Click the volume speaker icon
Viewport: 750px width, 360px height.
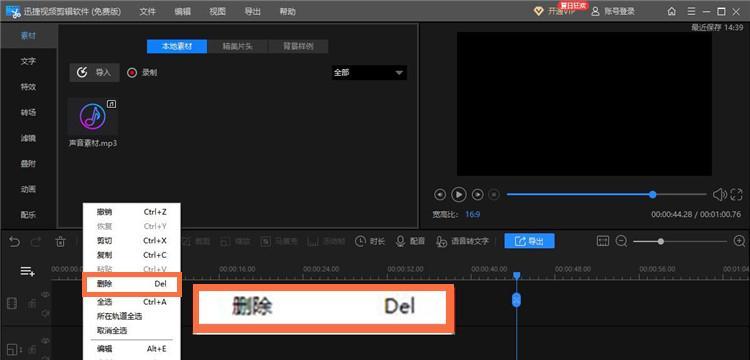tap(719, 195)
